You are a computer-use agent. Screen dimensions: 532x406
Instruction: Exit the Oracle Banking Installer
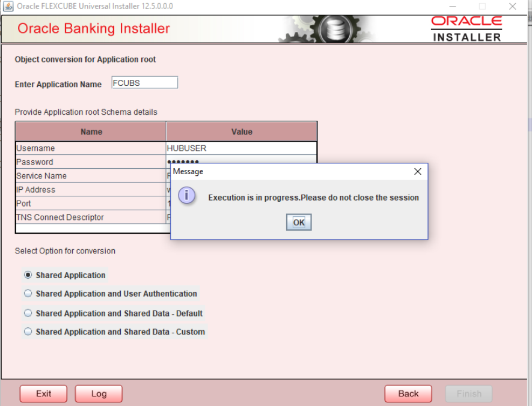click(x=43, y=393)
